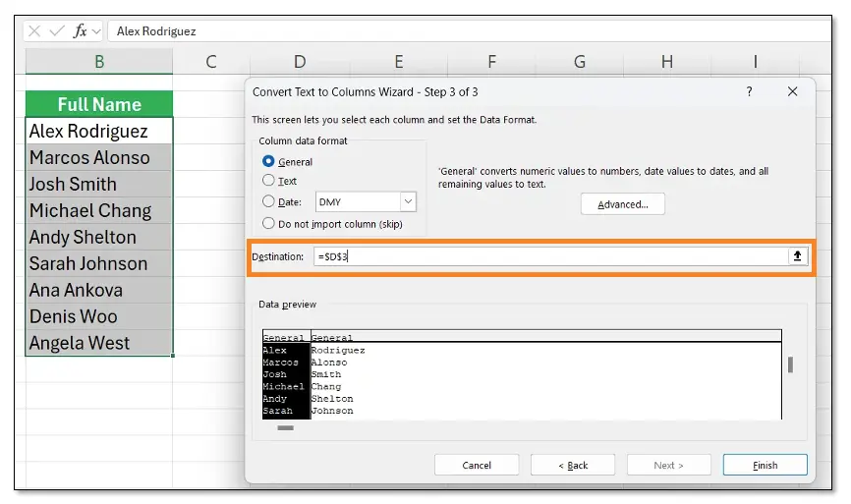Click the Finish button
Image resolution: width=851 pixels, height=504 pixels.
[766, 465]
